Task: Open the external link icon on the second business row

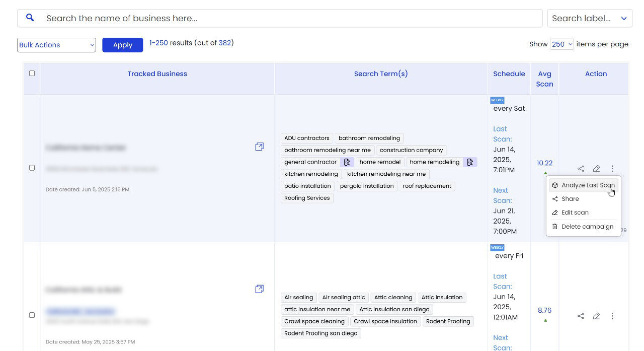Action: pyautogui.click(x=259, y=289)
